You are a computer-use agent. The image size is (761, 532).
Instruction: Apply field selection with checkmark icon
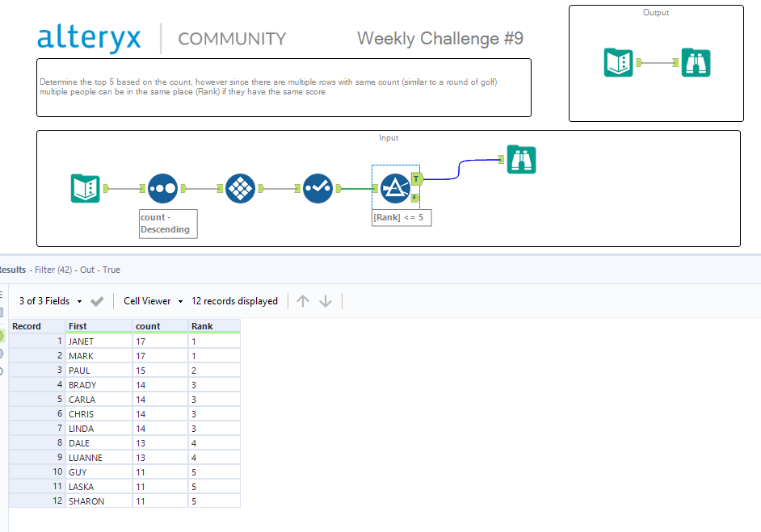click(x=97, y=301)
